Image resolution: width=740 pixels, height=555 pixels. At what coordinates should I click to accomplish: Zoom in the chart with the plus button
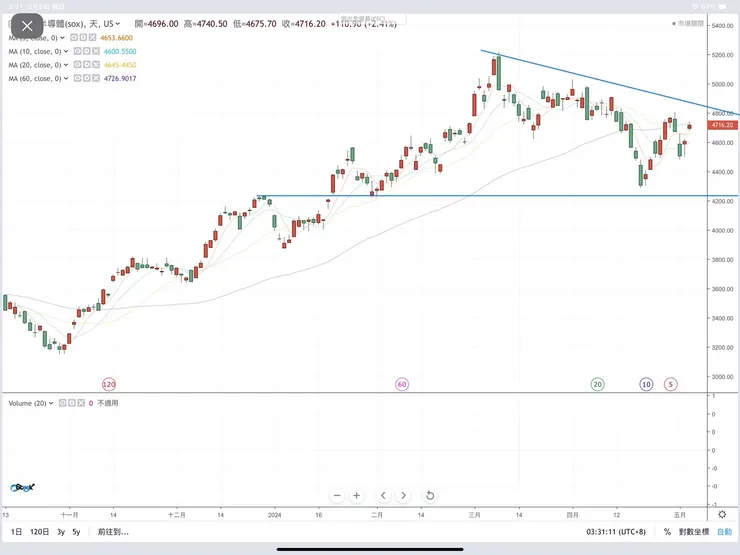click(x=357, y=496)
